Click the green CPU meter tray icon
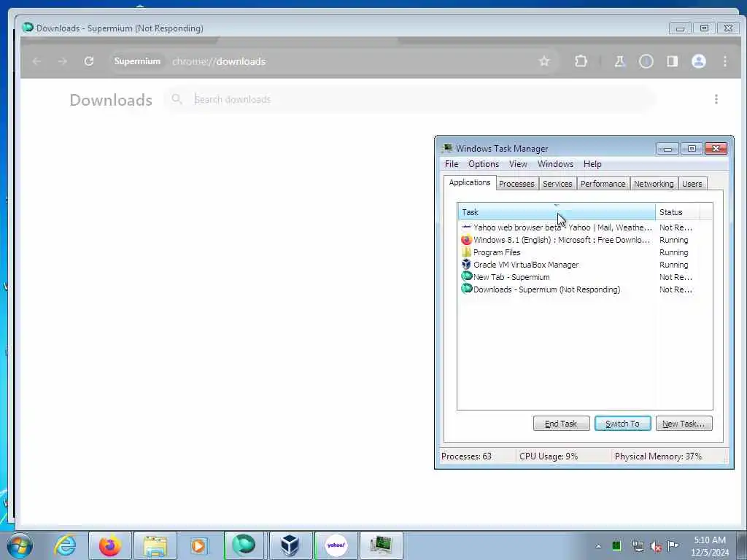The image size is (747, 560). 616,545
